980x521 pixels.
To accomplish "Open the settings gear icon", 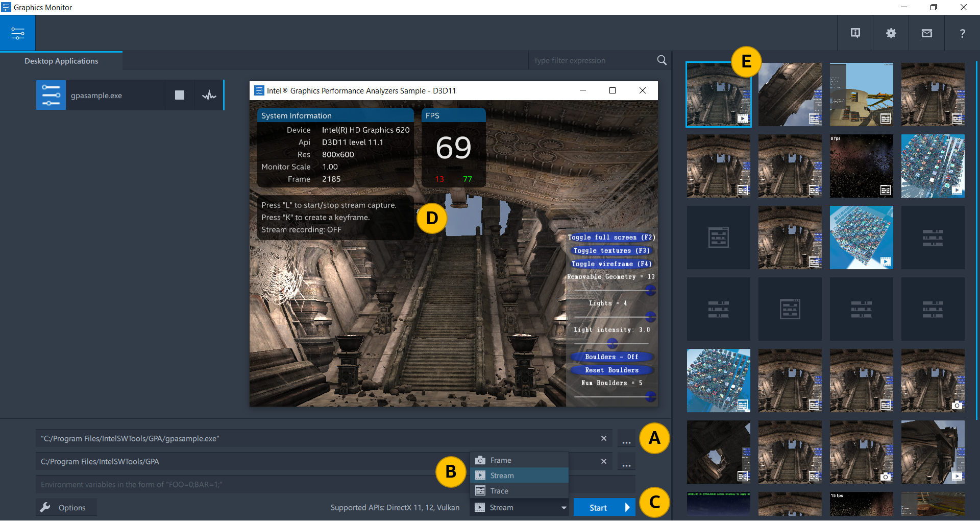I will click(891, 33).
